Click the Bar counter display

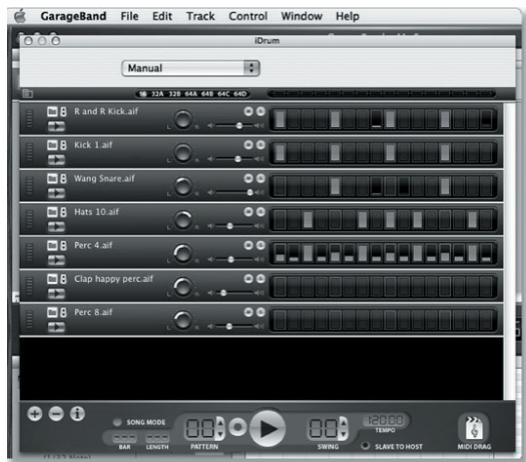tap(124, 438)
